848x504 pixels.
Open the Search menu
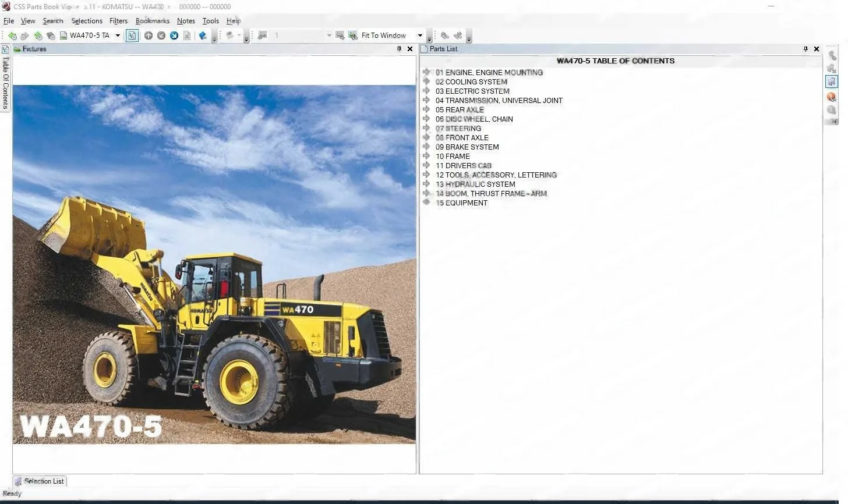(x=53, y=21)
